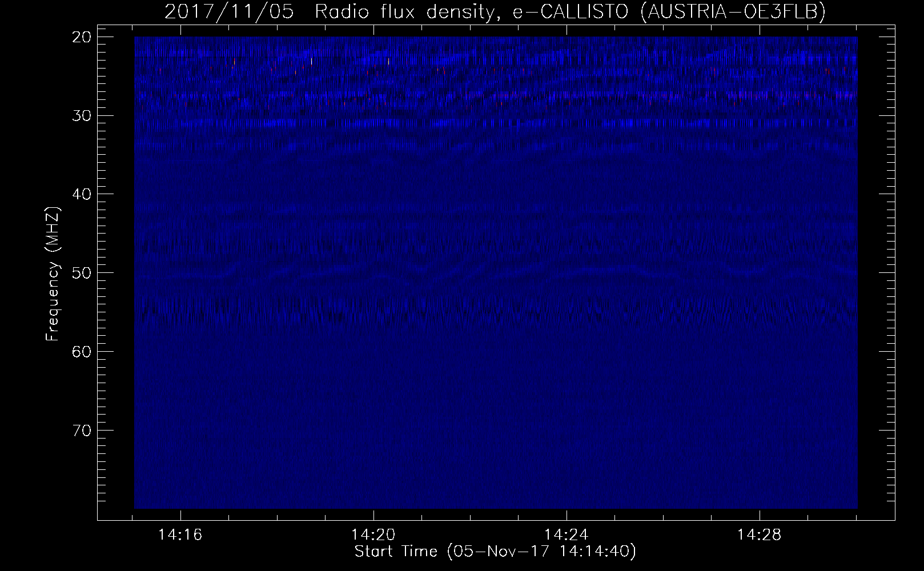Click the time tick label '14:16'
This screenshot has height=571, width=924.
click(x=180, y=536)
